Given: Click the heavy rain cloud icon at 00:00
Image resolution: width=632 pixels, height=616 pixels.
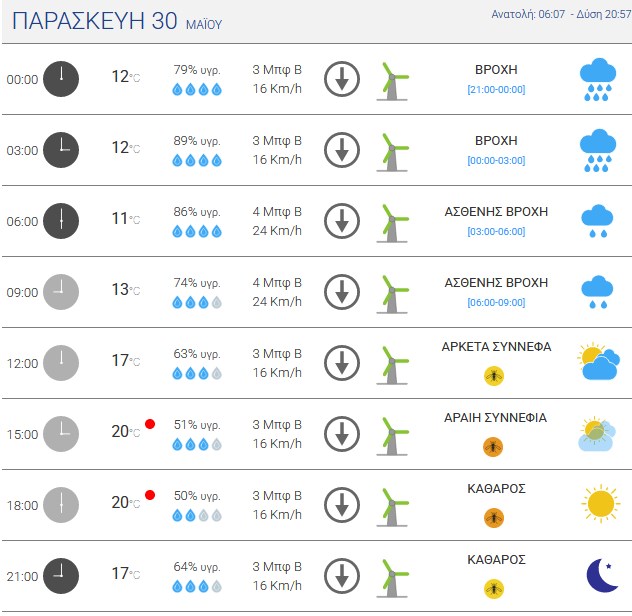Looking at the screenshot, I should (598, 79).
